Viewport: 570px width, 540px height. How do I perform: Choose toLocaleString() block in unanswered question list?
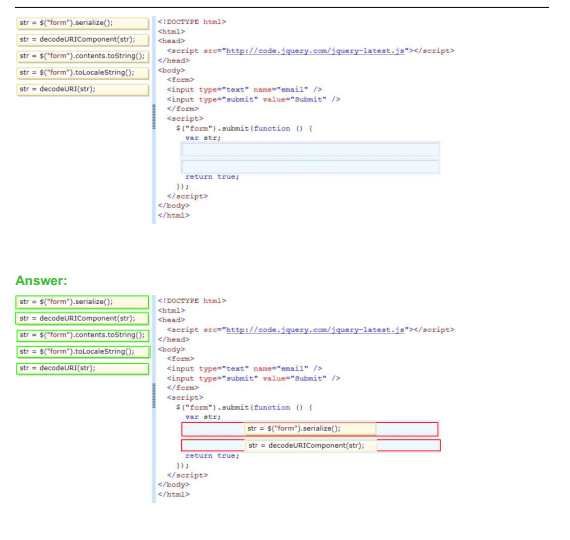(x=83, y=73)
